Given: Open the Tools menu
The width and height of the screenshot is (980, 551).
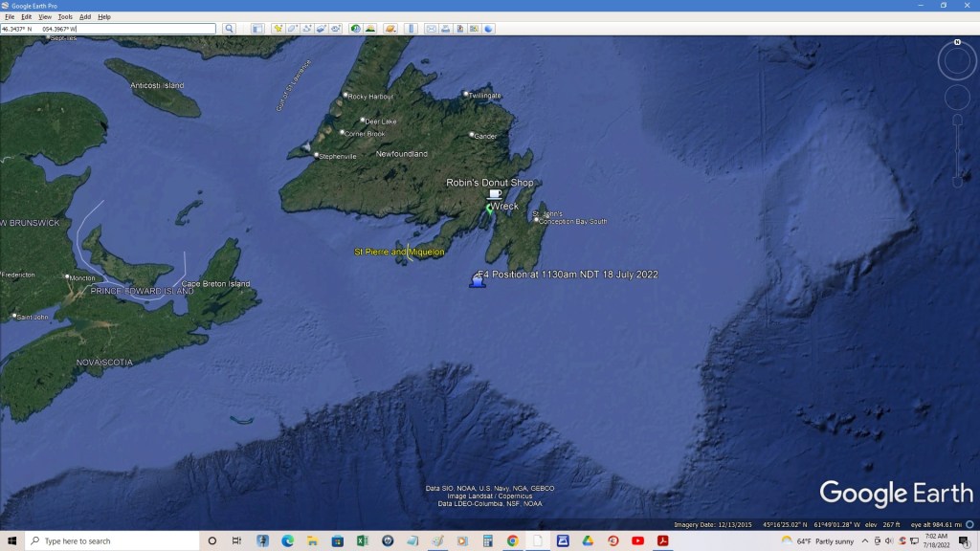Looking at the screenshot, I should [65, 17].
